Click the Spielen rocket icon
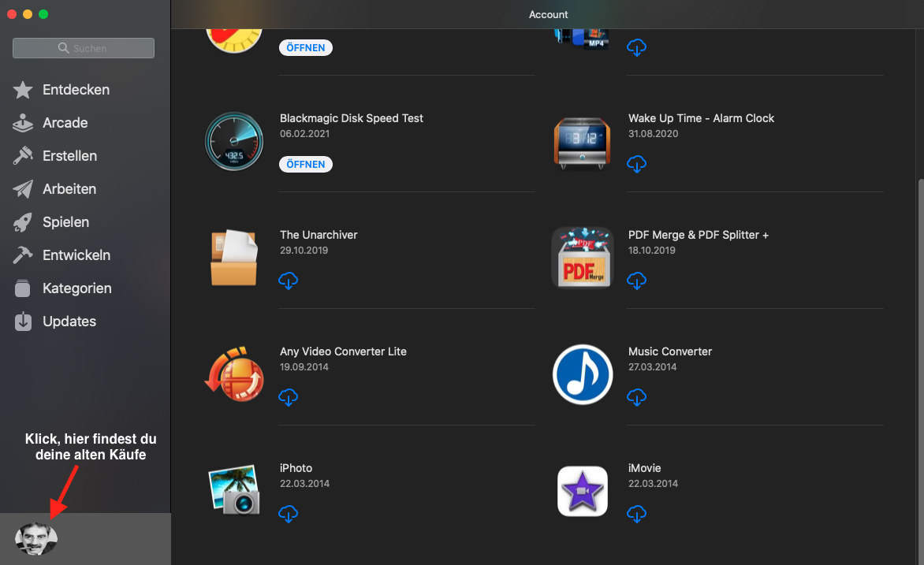The height and width of the screenshot is (565, 924). click(23, 222)
